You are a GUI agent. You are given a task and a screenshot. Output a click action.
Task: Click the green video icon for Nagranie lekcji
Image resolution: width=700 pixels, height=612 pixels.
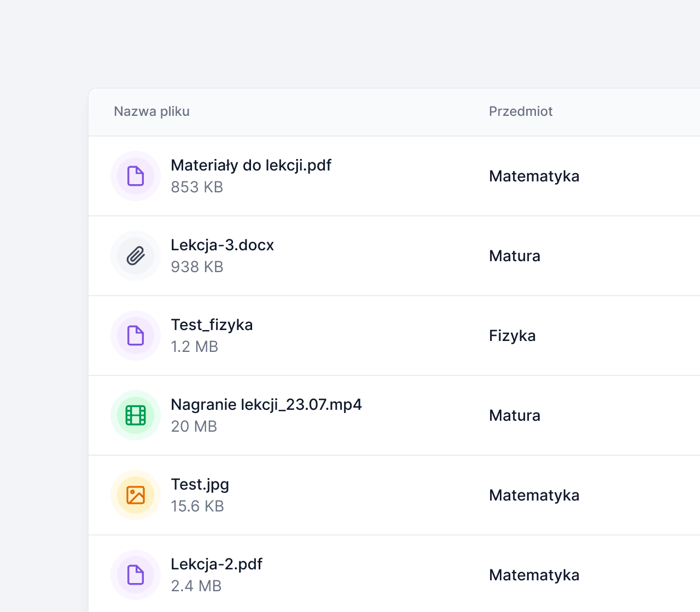pos(136,415)
